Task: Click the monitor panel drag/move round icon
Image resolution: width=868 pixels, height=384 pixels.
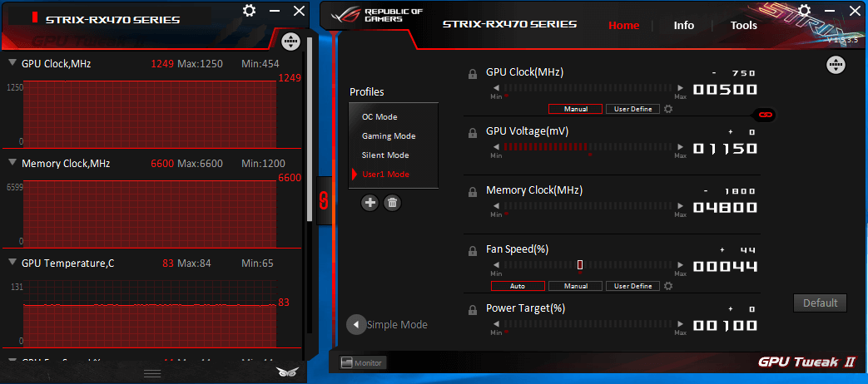Action: 290,41
